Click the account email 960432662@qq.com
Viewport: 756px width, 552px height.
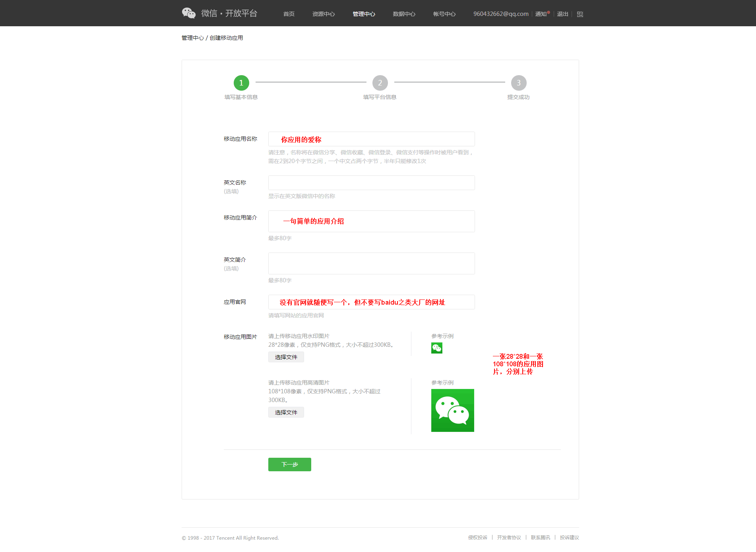[501, 14]
